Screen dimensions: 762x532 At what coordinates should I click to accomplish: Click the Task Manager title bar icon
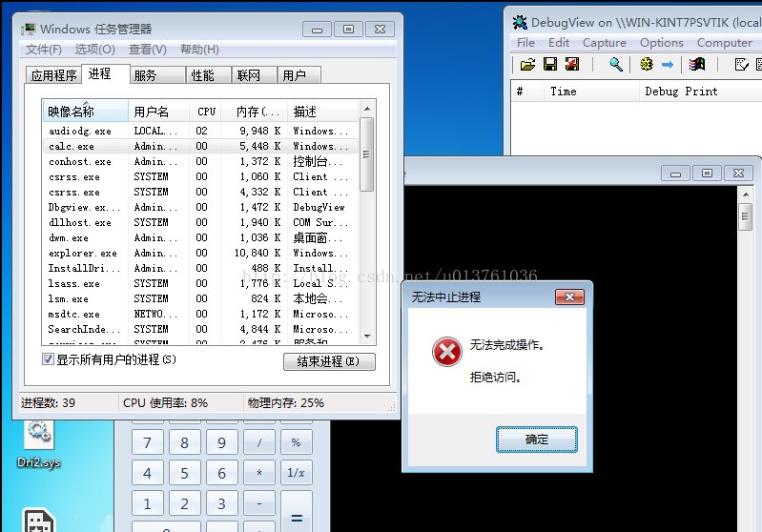coord(29,30)
